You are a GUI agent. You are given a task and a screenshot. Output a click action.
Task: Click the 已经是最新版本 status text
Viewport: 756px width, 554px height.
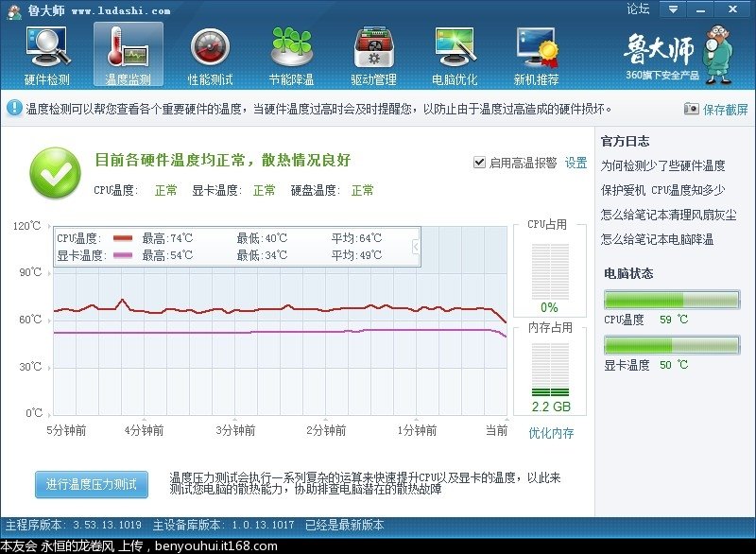(x=345, y=525)
